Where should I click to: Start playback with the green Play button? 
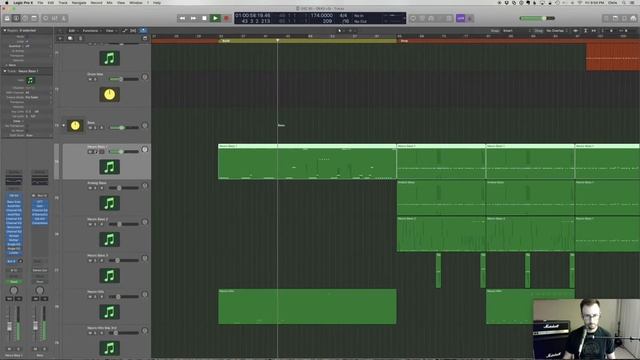tap(215, 18)
